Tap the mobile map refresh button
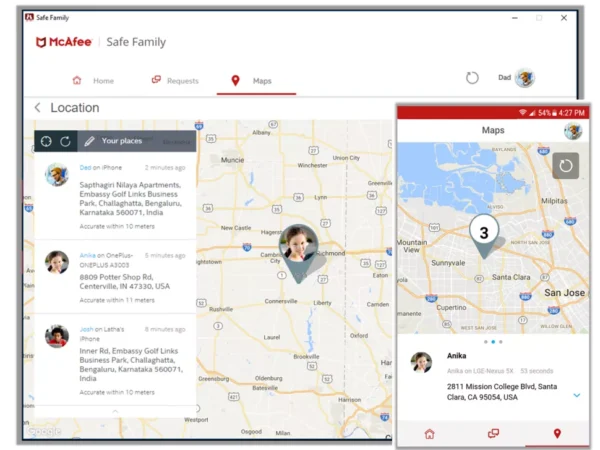Image resolution: width=600 pixels, height=450 pixels. pyautogui.click(x=565, y=165)
